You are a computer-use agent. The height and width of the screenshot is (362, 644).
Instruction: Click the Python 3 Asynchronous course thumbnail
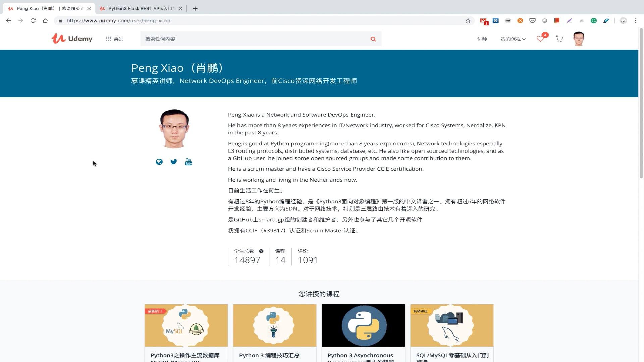tap(363, 325)
